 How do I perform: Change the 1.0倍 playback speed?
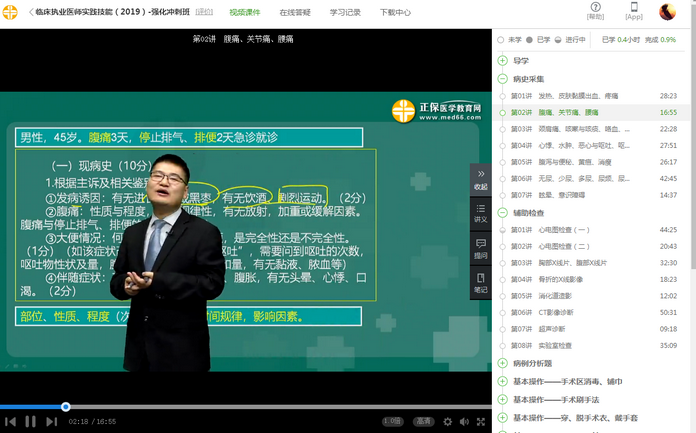pos(393,422)
